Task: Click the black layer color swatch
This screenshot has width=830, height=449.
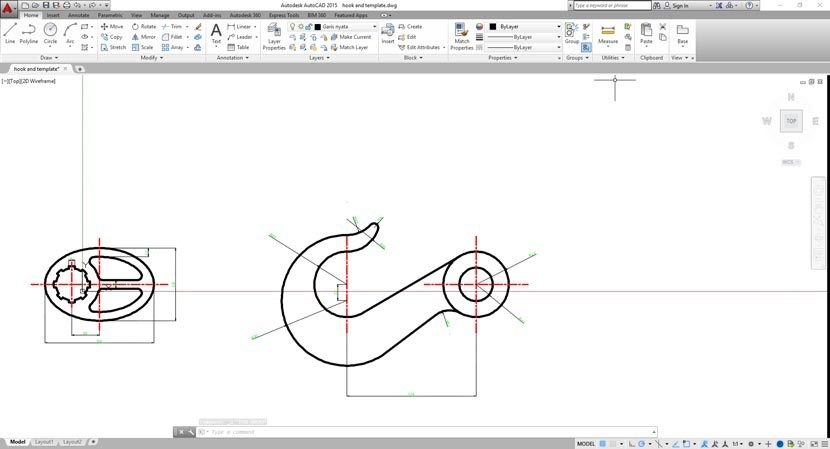Action: [318, 26]
